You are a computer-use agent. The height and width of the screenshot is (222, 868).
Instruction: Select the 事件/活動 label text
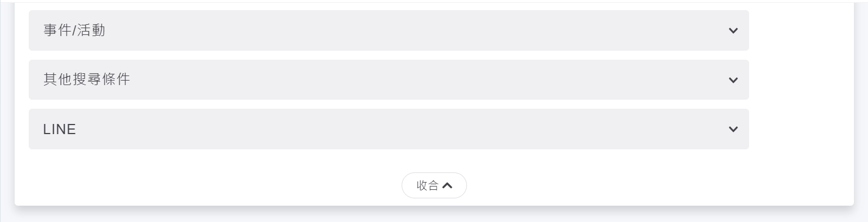click(x=74, y=30)
